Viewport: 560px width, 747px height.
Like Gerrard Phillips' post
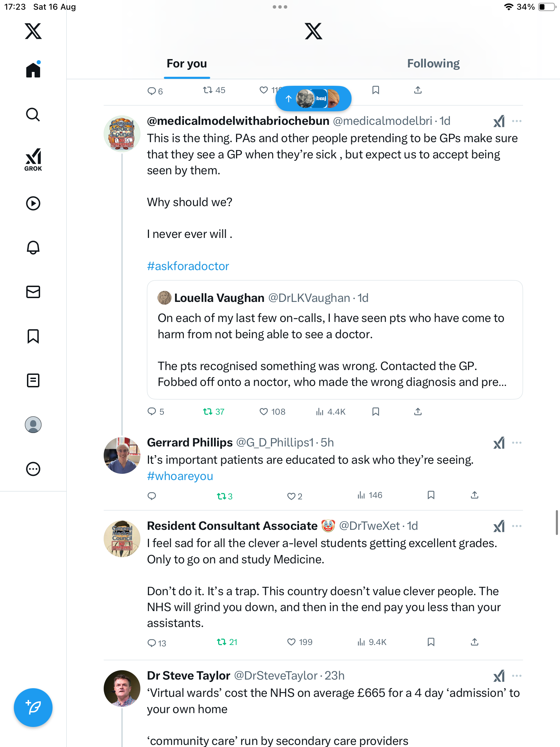[291, 496]
